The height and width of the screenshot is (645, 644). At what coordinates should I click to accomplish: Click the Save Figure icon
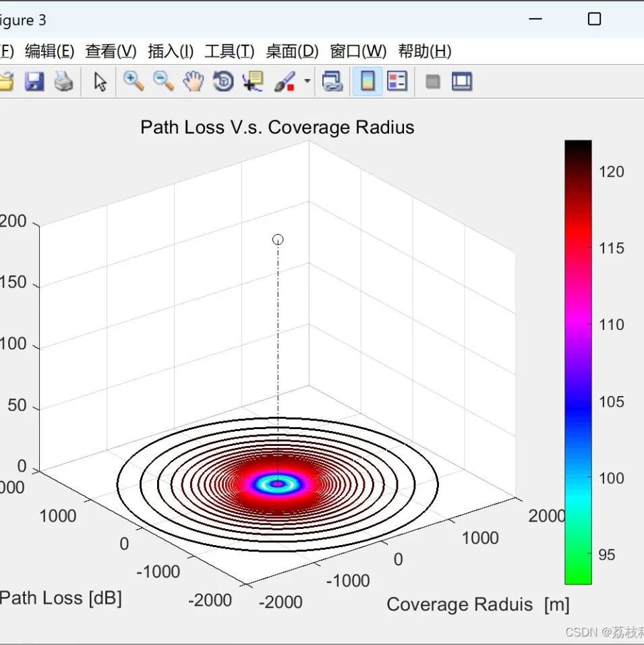click(34, 81)
